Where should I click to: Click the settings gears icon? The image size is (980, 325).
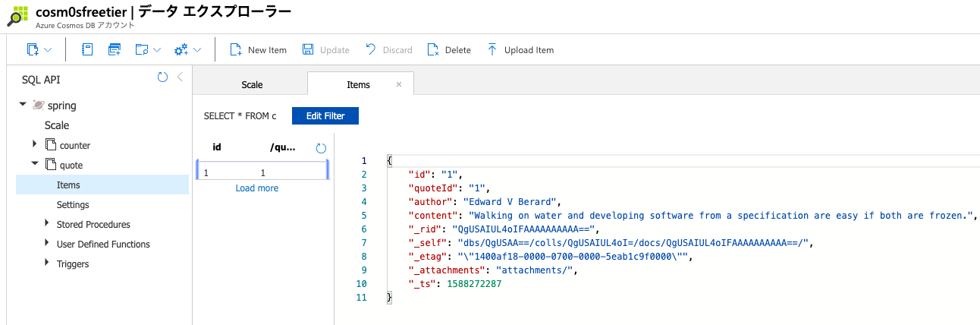(181, 50)
